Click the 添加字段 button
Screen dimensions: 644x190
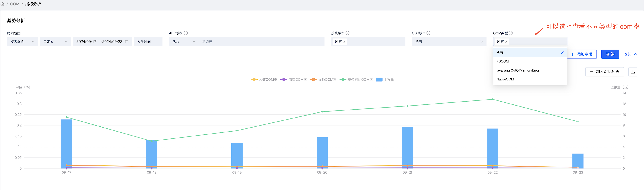coord(582,54)
